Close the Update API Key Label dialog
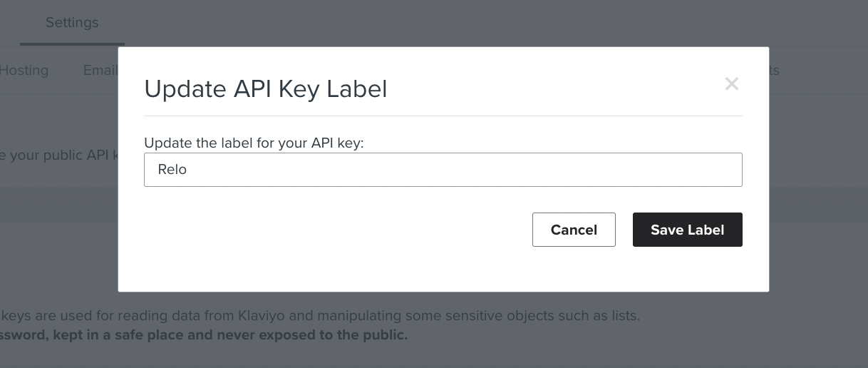 coord(731,84)
